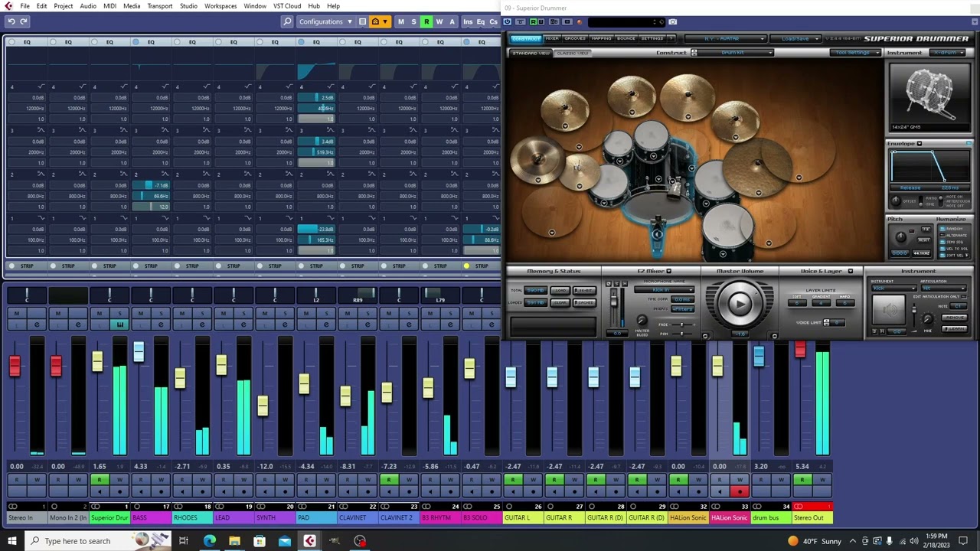Select the Superior Drummer channel label
Image resolution: width=980 pixels, height=551 pixels.
[109, 518]
